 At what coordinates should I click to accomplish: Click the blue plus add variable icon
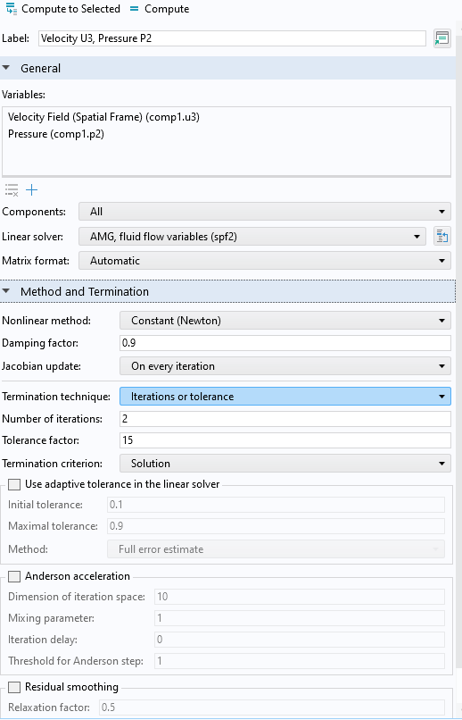(x=32, y=190)
